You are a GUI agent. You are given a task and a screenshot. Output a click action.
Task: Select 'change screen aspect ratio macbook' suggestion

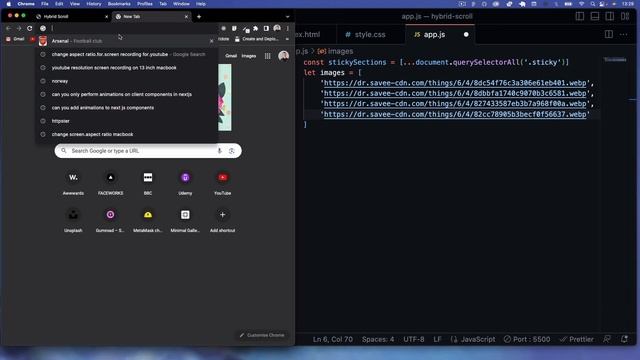coord(126,134)
